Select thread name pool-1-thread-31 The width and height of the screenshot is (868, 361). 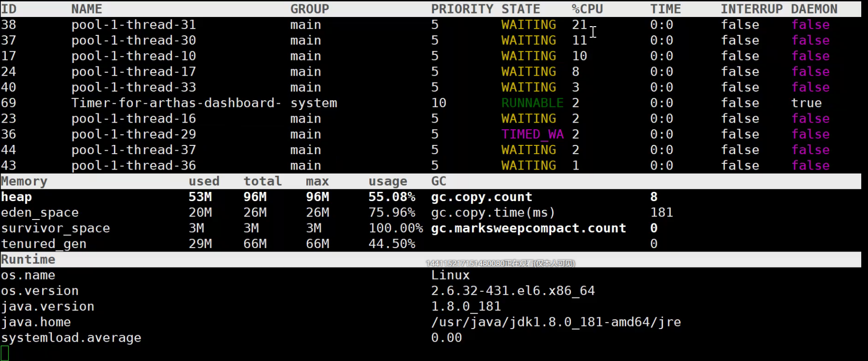[134, 25]
